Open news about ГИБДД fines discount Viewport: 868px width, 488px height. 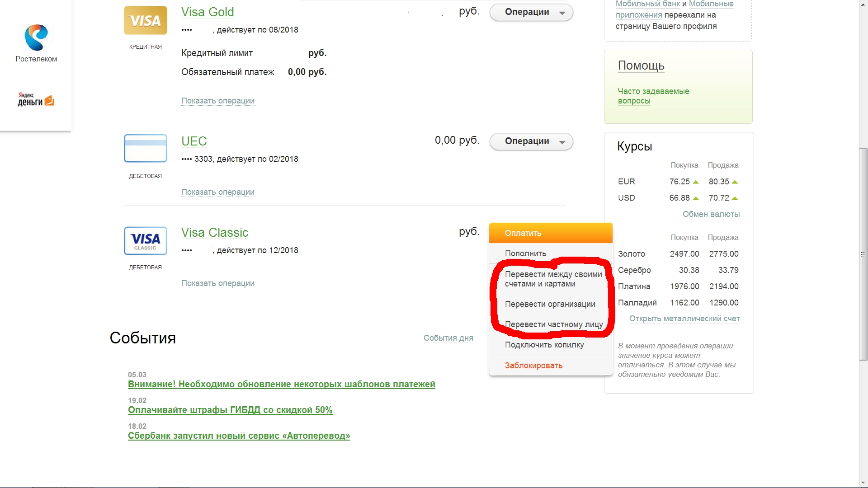click(x=230, y=410)
